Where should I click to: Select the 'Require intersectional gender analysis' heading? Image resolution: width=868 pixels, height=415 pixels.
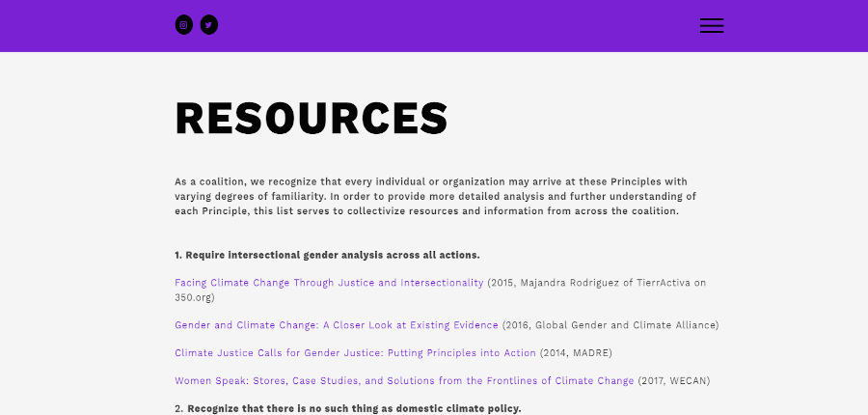point(327,255)
